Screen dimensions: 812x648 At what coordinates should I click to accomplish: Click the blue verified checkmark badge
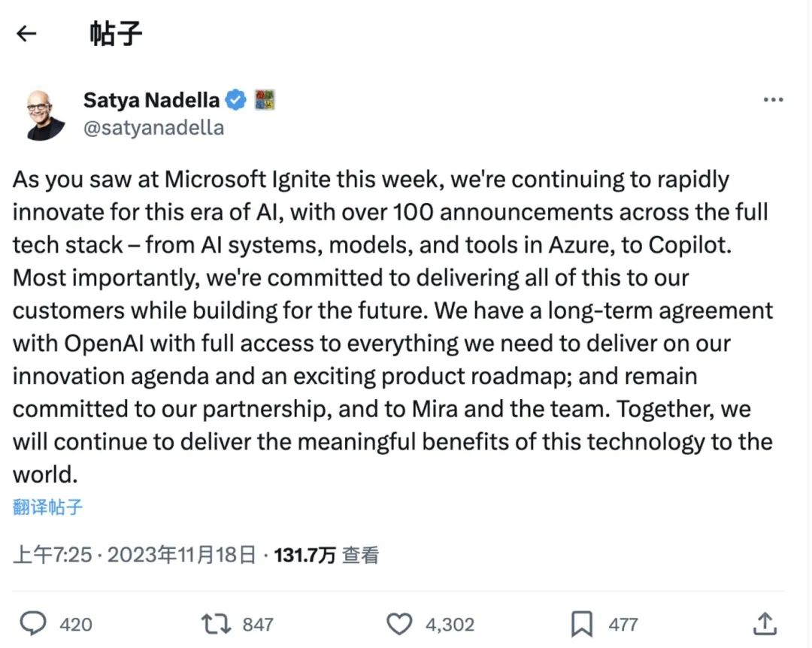[x=236, y=100]
